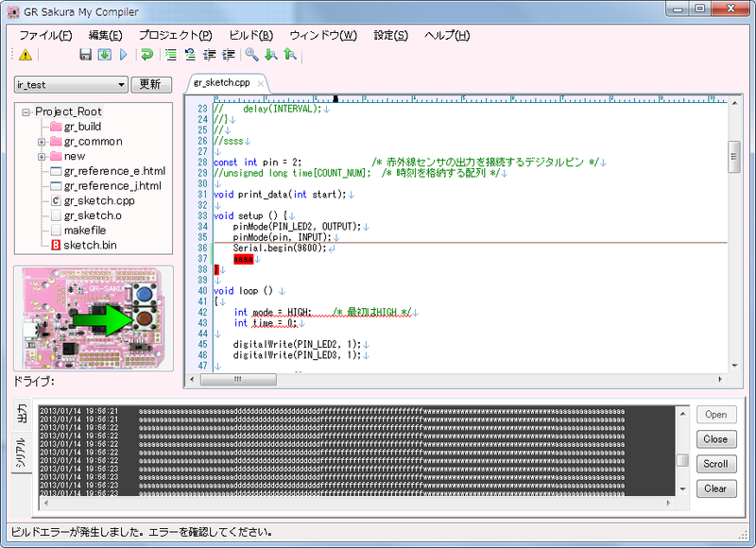Click the GR Sakura app title icon
Viewport: 756px width, 548px height.
[x=13, y=11]
